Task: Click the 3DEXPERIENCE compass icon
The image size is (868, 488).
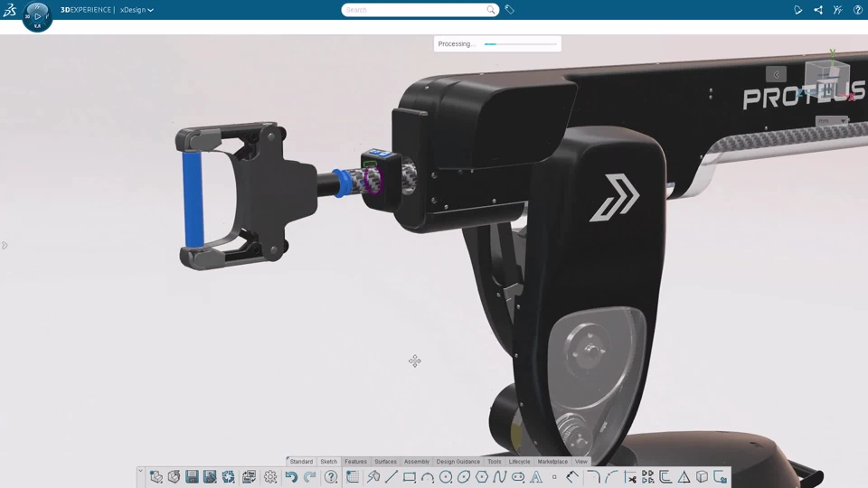Action: click(x=37, y=16)
